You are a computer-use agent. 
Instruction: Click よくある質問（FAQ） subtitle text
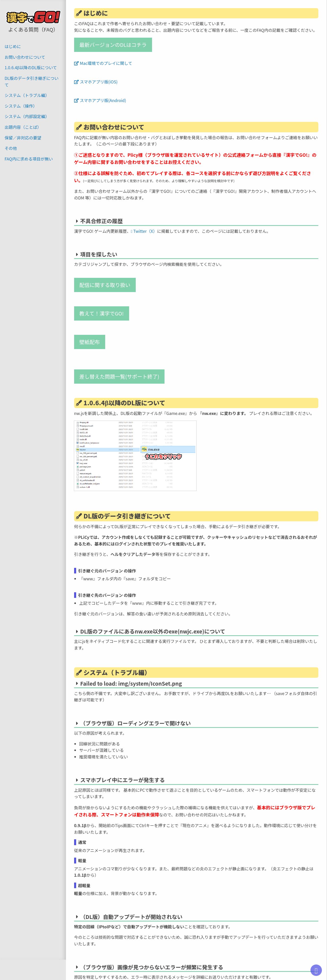(x=33, y=30)
